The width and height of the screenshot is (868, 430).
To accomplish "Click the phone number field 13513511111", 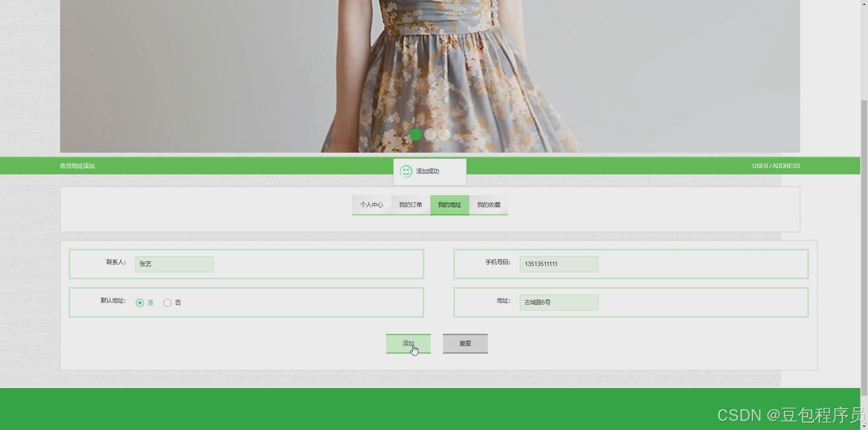I will 559,264.
